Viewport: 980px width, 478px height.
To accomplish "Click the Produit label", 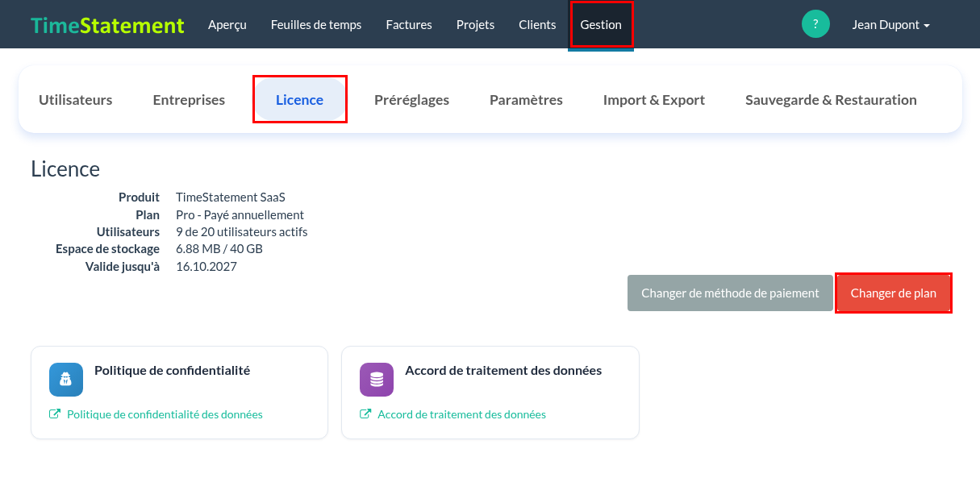I will (139, 197).
